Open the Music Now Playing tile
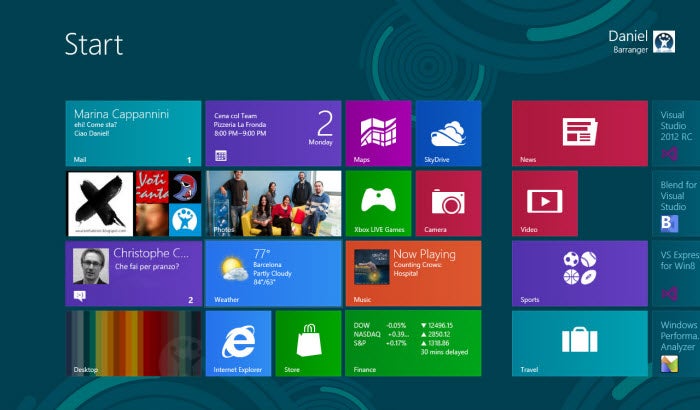This screenshot has height=410, width=700. pyautogui.click(x=413, y=273)
